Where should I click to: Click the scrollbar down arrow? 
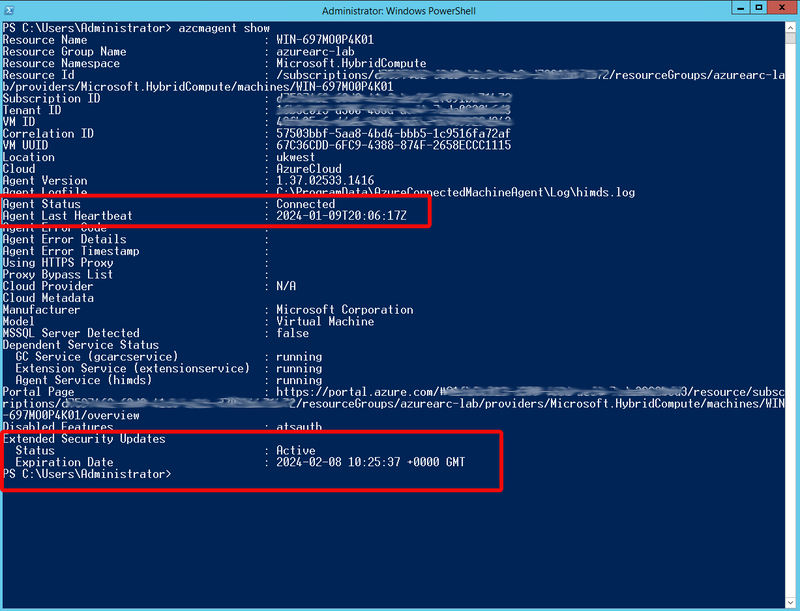791,602
